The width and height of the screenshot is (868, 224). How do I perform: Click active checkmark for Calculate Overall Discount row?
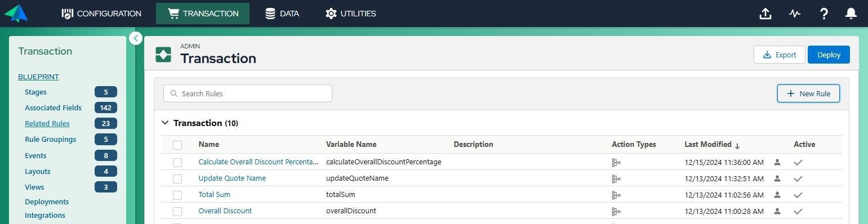pyautogui.click(x=798, y=163)
